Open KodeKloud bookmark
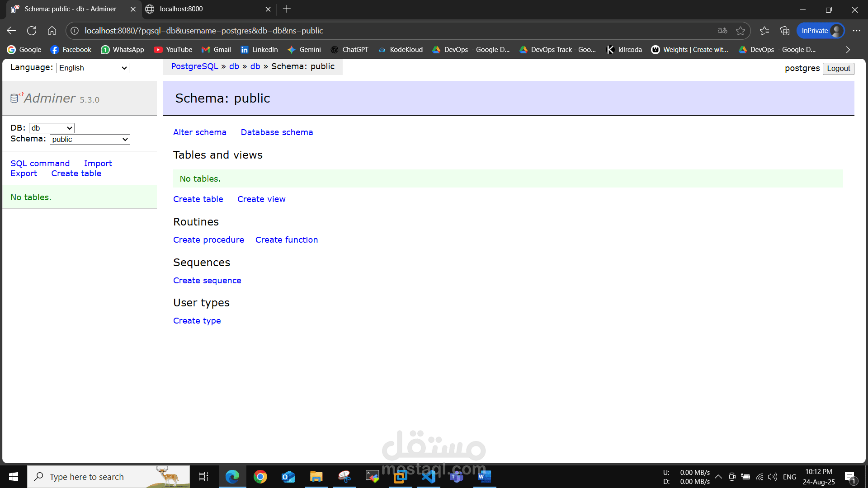 (401, 50)
